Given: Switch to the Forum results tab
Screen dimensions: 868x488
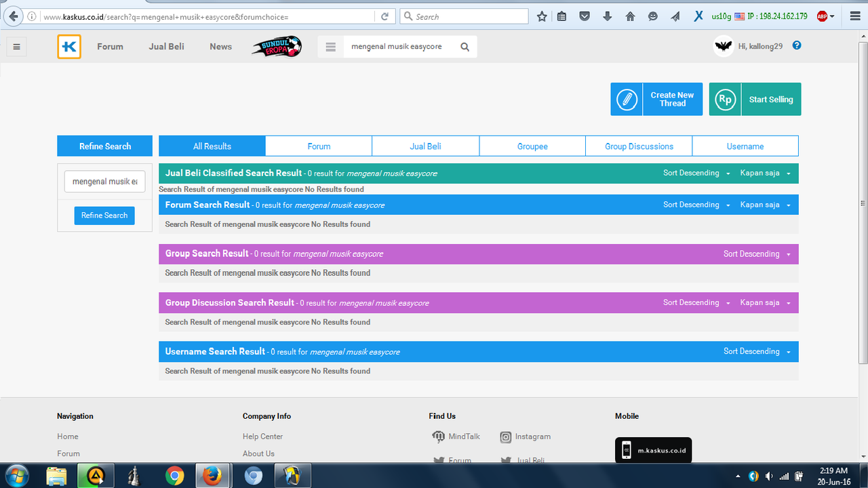Looking at the screenshot, I should click(319, 146).
